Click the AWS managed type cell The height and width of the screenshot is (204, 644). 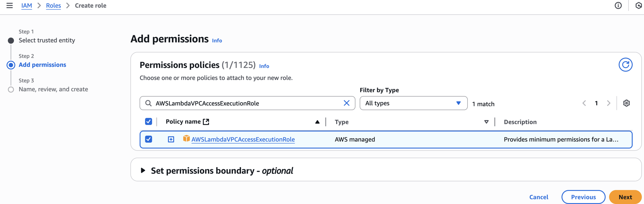355,140
